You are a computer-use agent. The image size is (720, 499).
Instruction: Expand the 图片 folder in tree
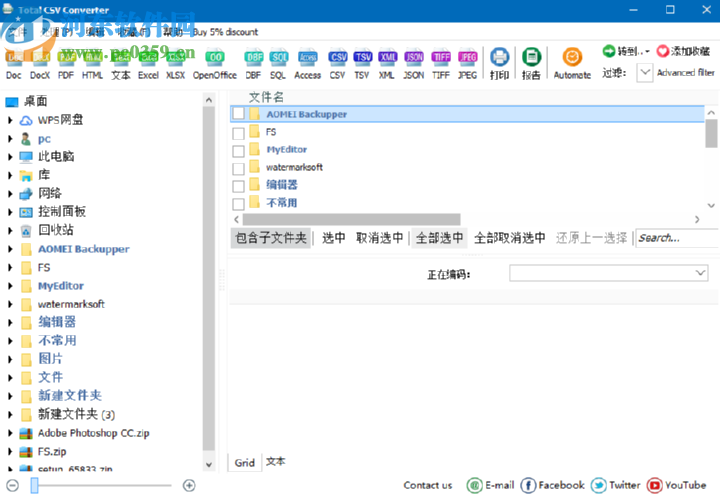click(x=10, y=359)
